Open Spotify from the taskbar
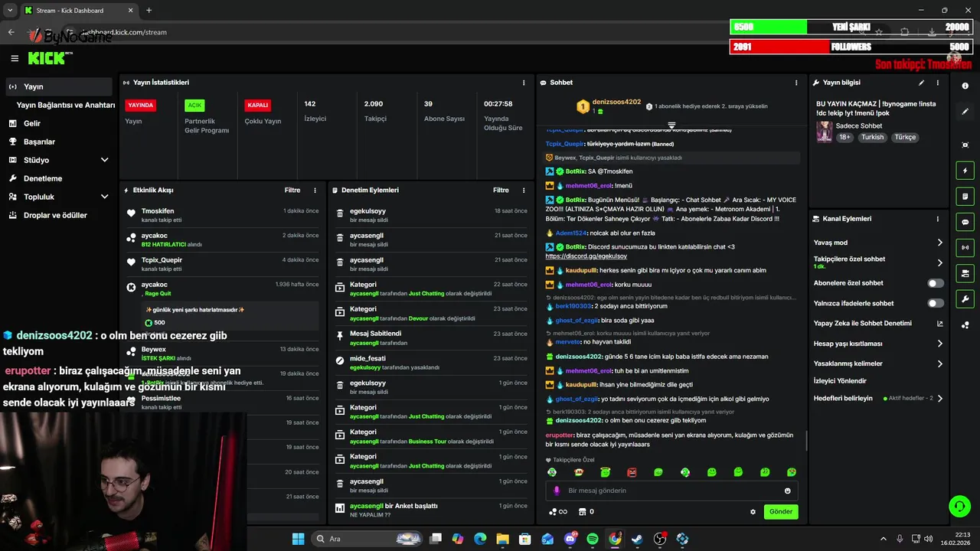 593,539
